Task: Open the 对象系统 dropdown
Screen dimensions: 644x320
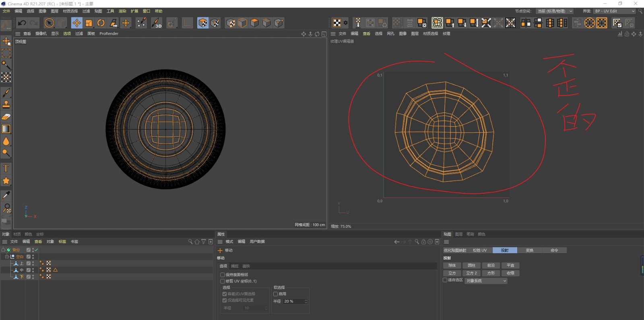Action: pos(486,281)
